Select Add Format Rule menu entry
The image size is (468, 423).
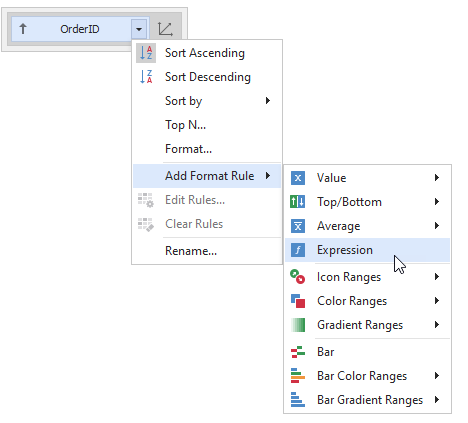coord(207,176)
